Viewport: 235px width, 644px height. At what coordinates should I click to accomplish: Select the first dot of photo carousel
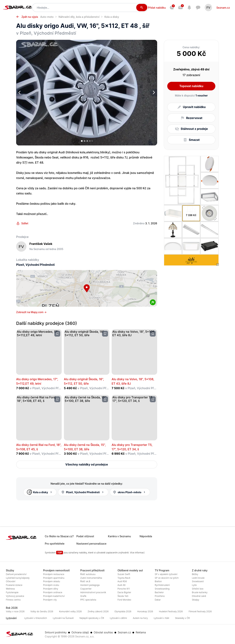82,141
